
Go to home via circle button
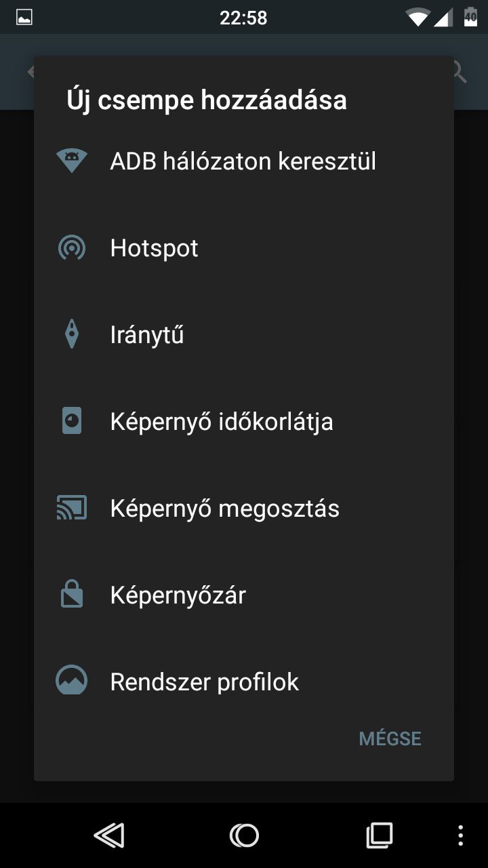244,835
